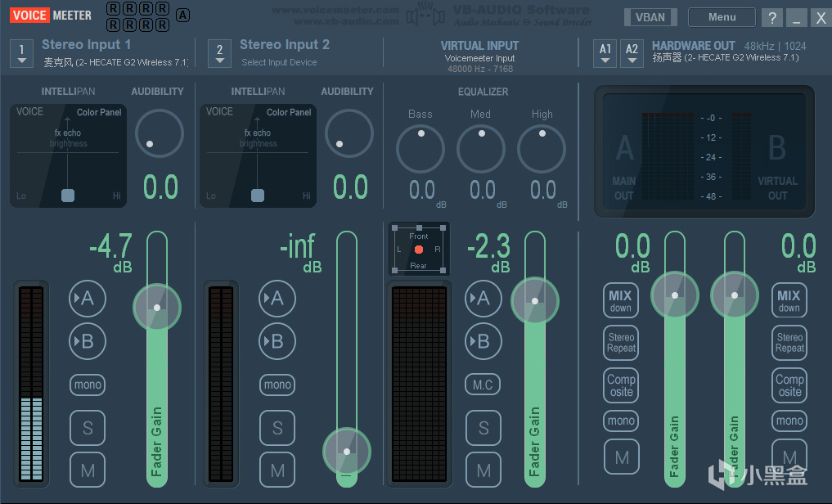Click bus B fader gain knob

(735, 295)
